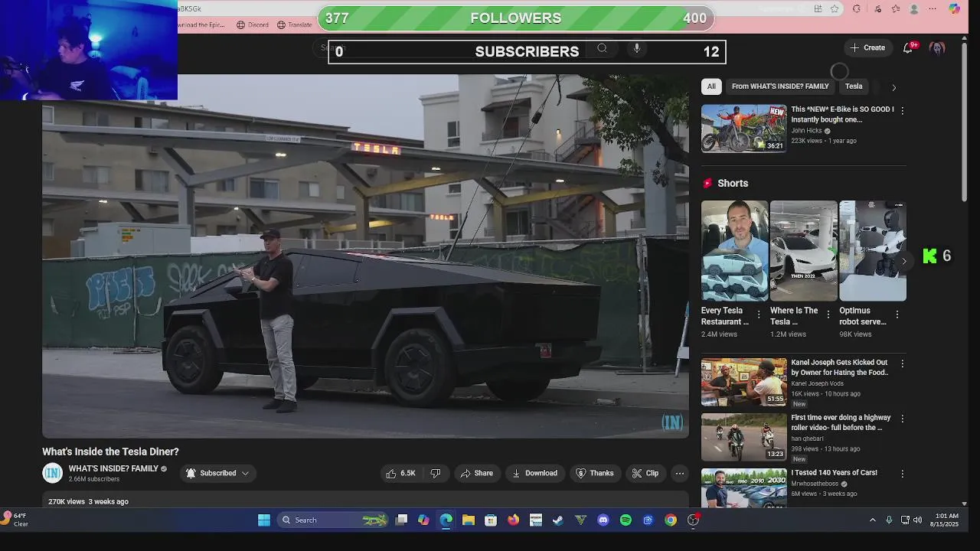Open WHAT'S INSIDE? FAMILY channel avatar
The width and height of the screenshot is (980, 551).
52,473
